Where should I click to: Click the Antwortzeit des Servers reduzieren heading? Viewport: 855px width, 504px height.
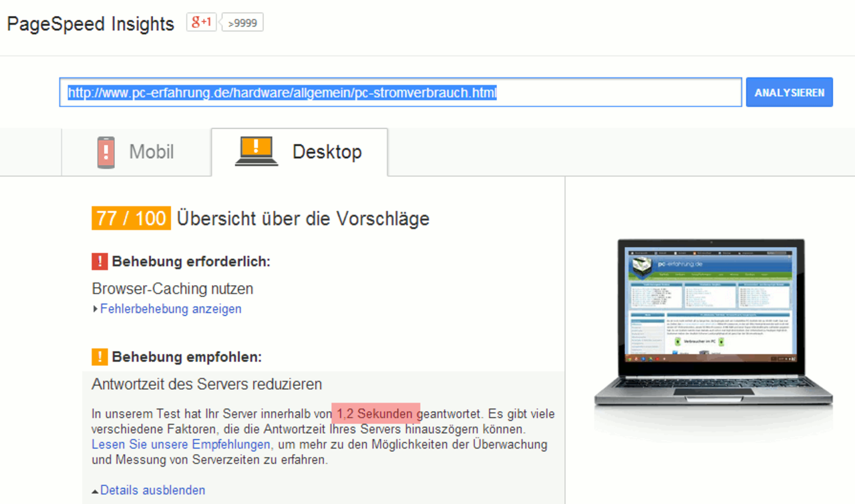click(207, 385)
